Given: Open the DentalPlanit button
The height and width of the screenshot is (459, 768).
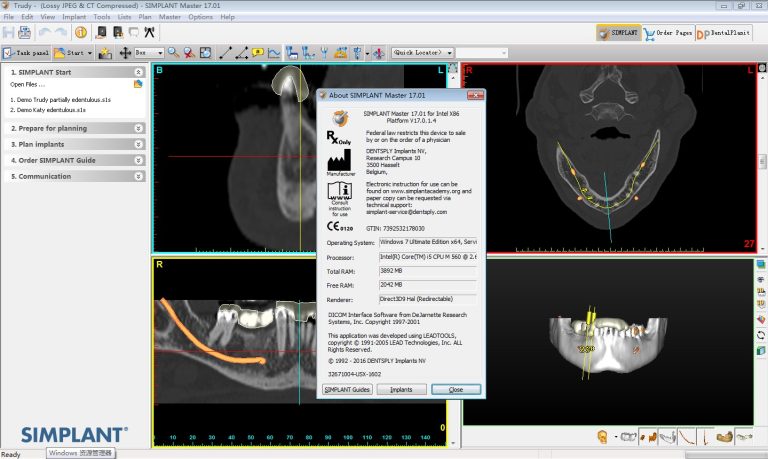Looking at the screenshot, I should click(x=723, y=33).
